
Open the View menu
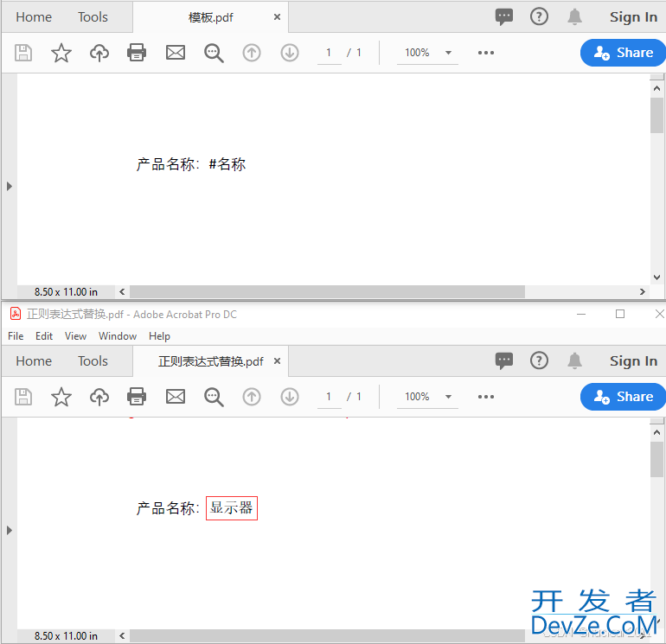point(75,335)
